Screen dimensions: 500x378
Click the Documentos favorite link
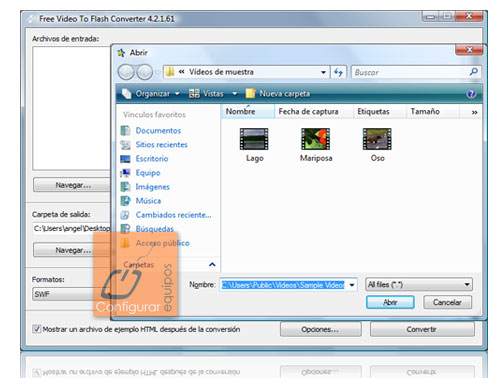158,131
